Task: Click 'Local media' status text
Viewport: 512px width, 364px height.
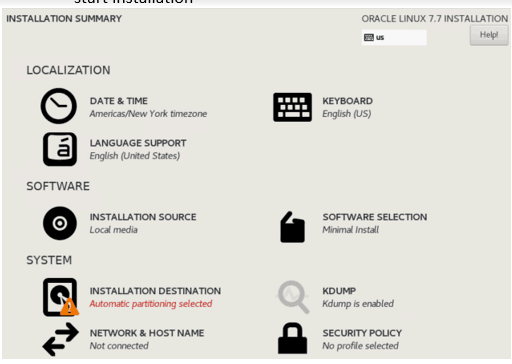Action: [114, 230]
